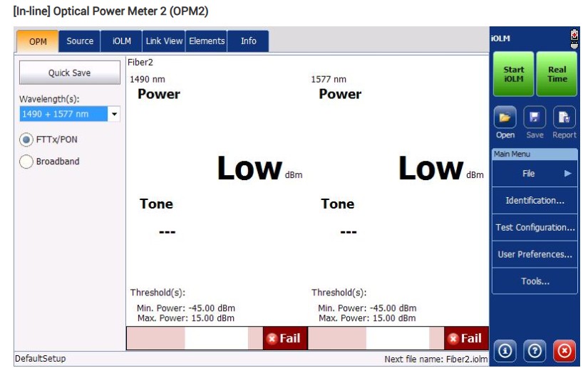
Task: Click the DefaultSetup status text
Action: (40, 359)
